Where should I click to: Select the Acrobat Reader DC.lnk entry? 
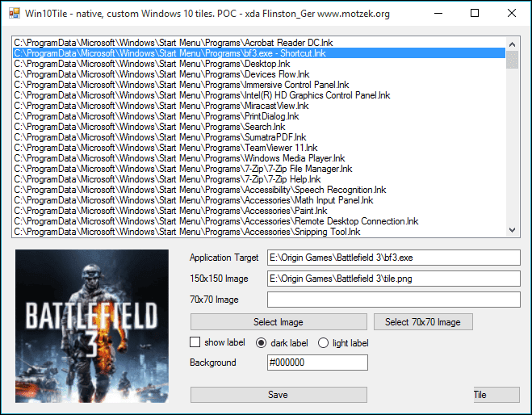click(259, 43)
